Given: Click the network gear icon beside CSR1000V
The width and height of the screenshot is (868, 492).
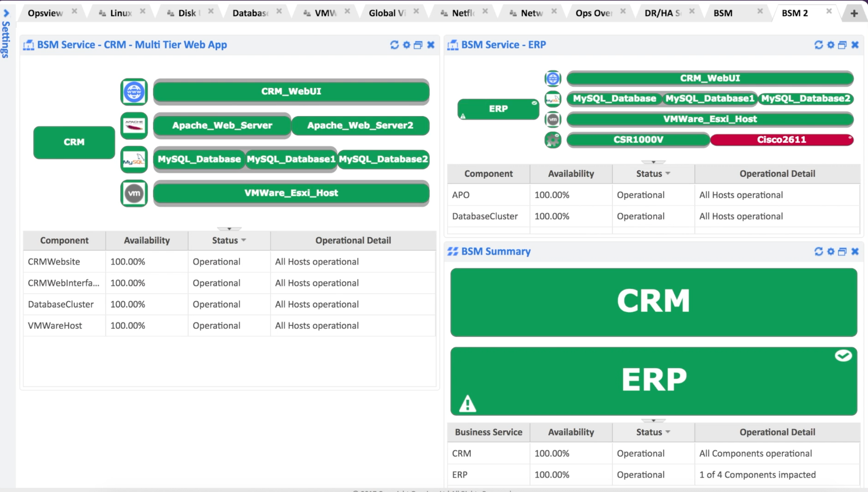Looking at the screenshot, I should (553, 140).
